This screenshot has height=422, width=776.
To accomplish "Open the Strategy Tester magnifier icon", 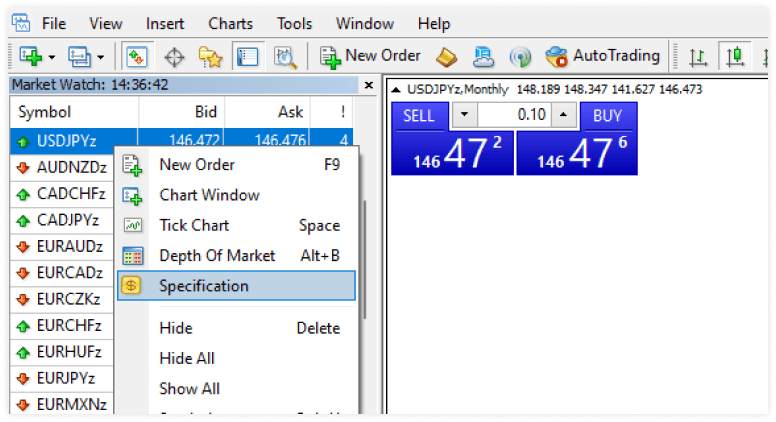I will (286, 57).
